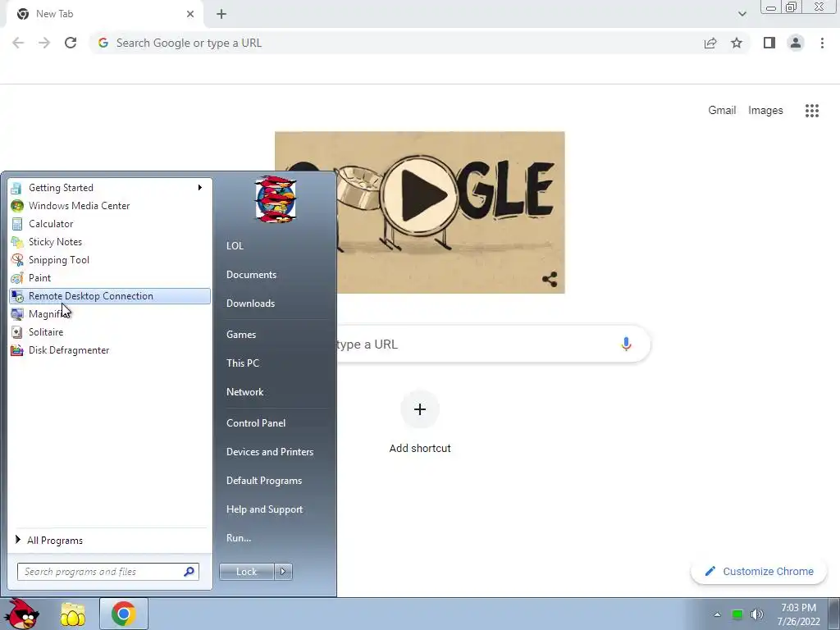Click the Show desktop strip
The image size is (840, 630).
tap(834, 614)
